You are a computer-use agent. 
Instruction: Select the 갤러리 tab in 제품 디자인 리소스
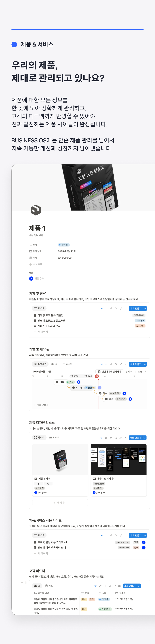click(39, 438)
